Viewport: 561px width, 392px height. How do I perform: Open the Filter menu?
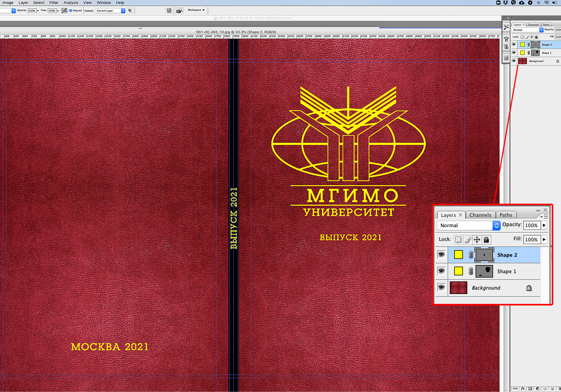click(x=54, y=3)
